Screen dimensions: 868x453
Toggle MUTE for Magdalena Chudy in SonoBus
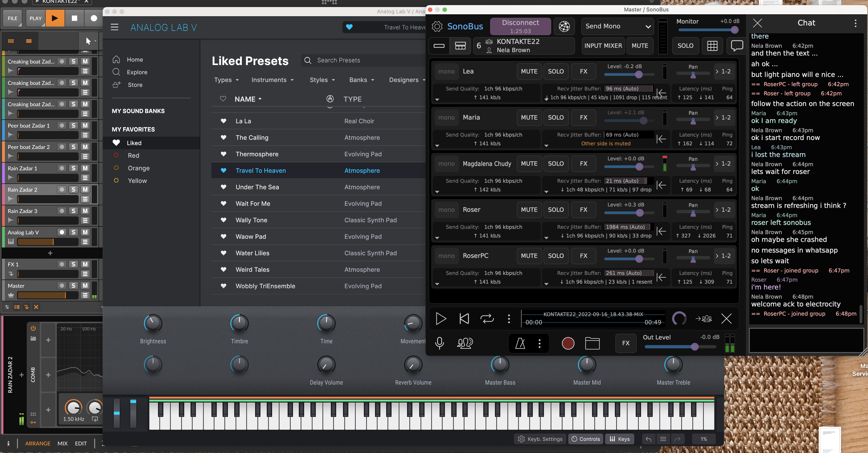tap(529, 164)
